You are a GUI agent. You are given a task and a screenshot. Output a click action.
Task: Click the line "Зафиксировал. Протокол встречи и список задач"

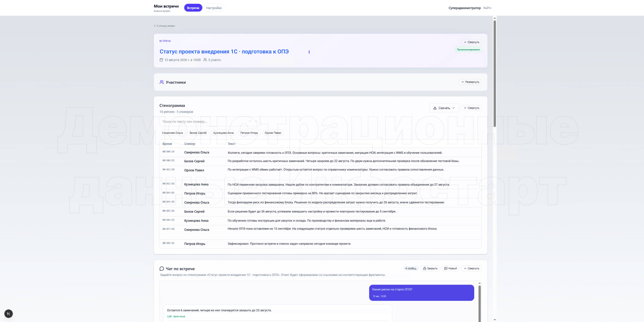click(289, 244)
